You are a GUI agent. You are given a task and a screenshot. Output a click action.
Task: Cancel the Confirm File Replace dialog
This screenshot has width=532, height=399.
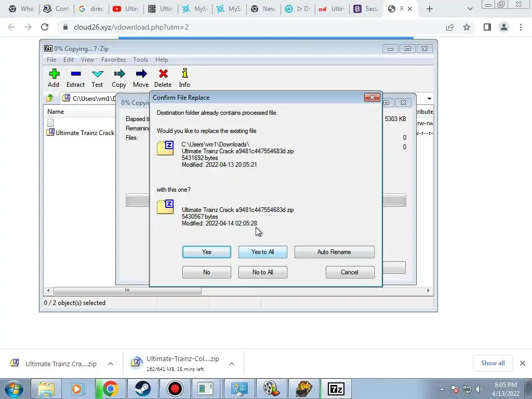point(350,272)
